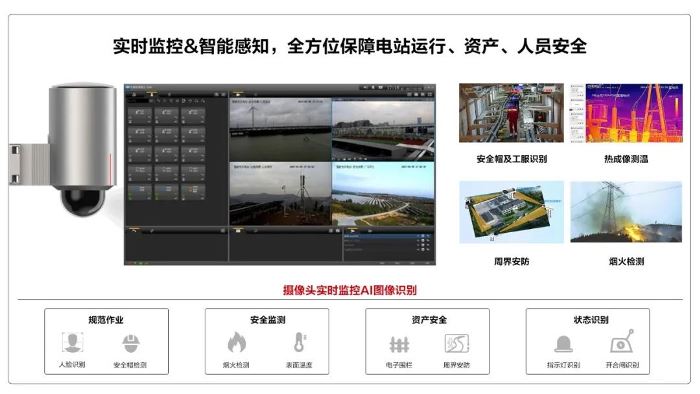Select the 周界安防 map icon in 资产安全

click(457, 344)
